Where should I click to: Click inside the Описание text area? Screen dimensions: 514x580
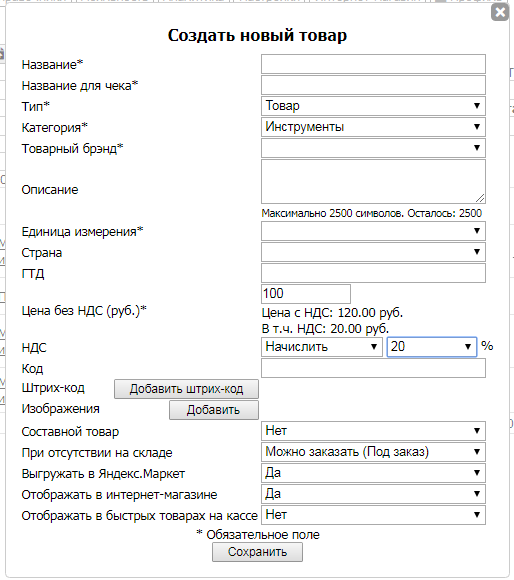[373, 182]
